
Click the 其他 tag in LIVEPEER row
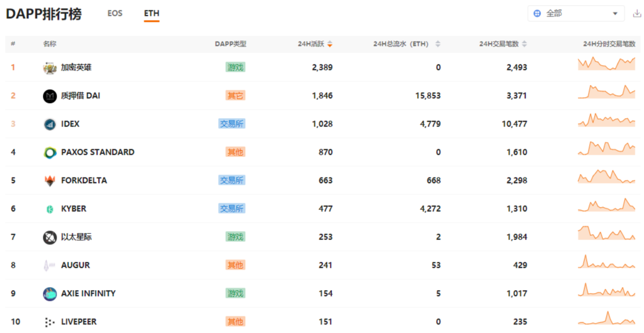point(235,322)
